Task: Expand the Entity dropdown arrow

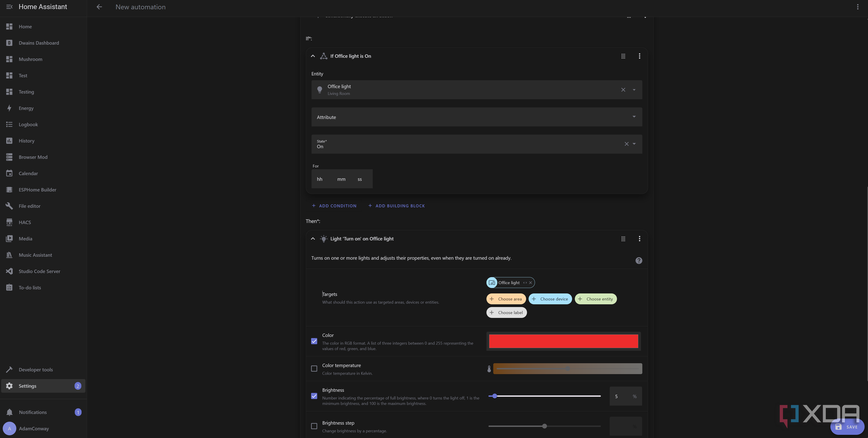Action: pyautogui.click(x=634, y=90)
